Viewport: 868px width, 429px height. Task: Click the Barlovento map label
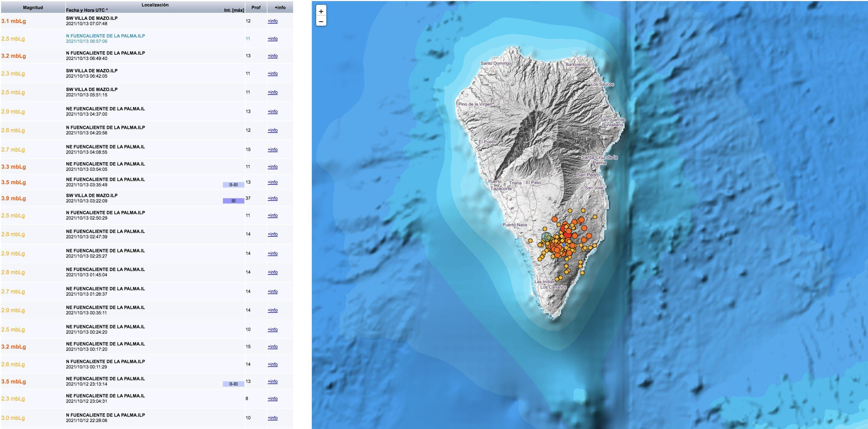[x=576, y=65]
